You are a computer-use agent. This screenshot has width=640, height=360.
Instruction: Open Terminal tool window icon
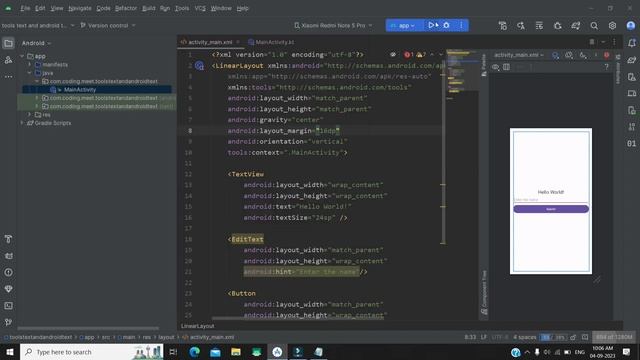click(8, 306)
